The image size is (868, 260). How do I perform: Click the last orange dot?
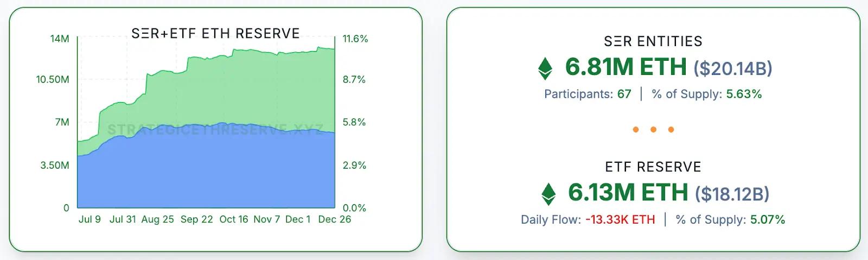(671, 130)
